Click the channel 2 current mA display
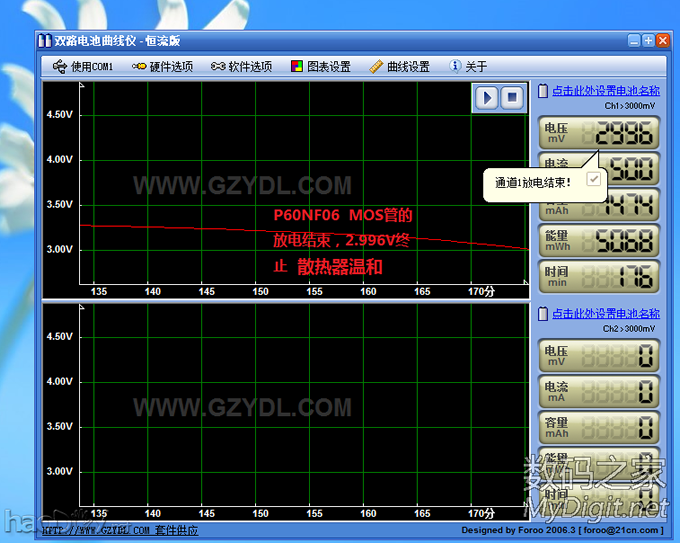The height and width of the screenshot is (543, 680). coord(599,392)
